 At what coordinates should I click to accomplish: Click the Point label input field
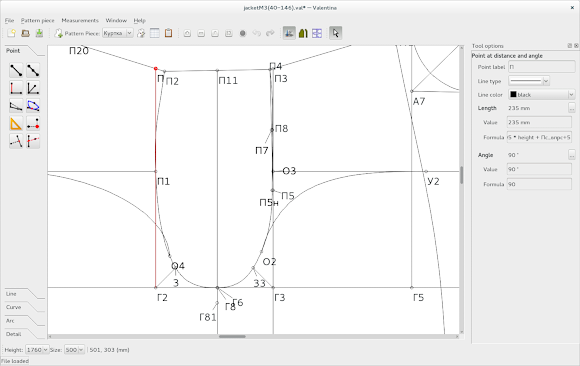(x=542, y=67)
